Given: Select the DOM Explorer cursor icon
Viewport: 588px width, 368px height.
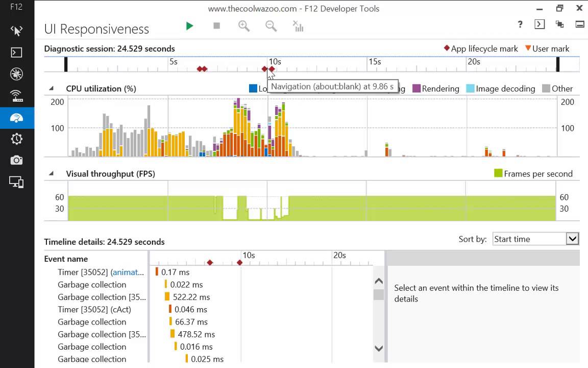Looking at the screenshot, I should coord(16,31).
